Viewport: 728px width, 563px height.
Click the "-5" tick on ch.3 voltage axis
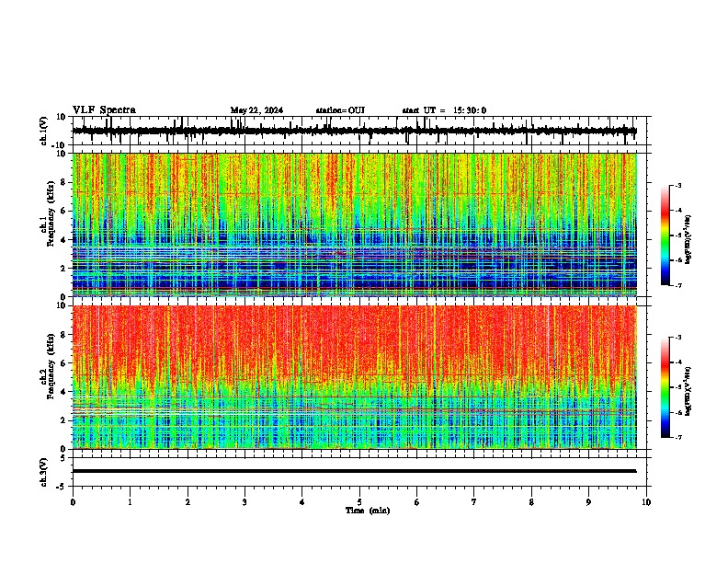[63, 487]
